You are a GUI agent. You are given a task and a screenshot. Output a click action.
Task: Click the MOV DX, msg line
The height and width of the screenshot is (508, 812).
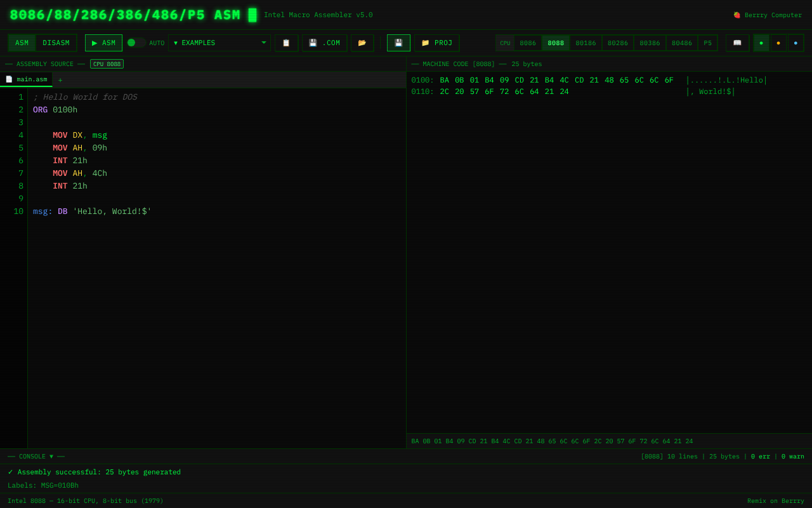tap(80, 135)
